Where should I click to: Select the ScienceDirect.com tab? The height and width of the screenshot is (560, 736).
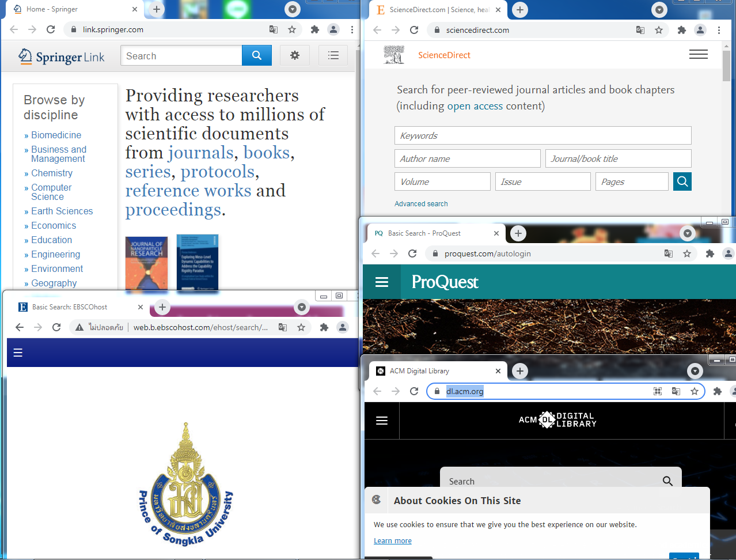pos(438,10)
